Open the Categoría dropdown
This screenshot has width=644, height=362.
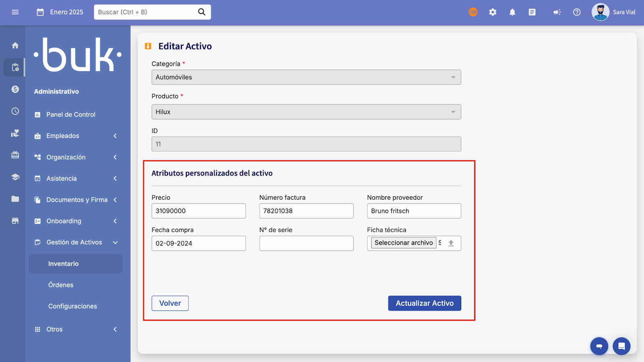coord(306,77)
